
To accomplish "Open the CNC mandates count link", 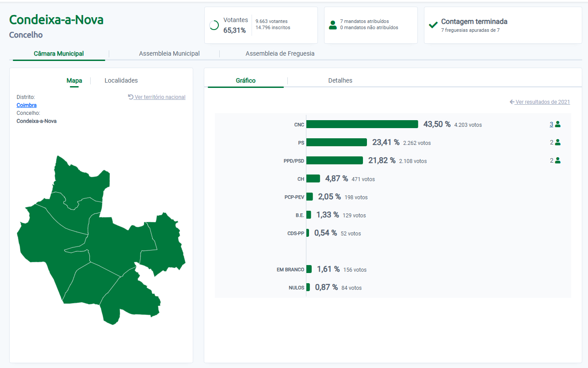I will (x=551, y=125).
